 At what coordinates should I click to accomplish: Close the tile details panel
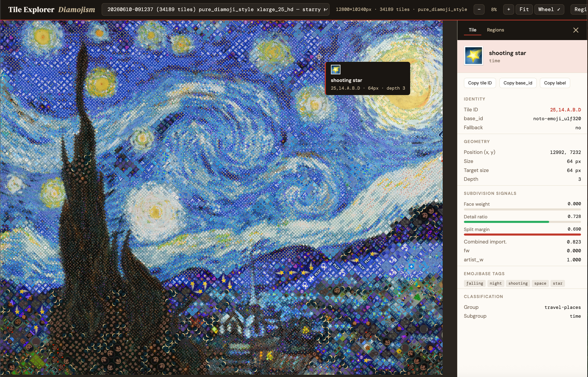[576, 30]
